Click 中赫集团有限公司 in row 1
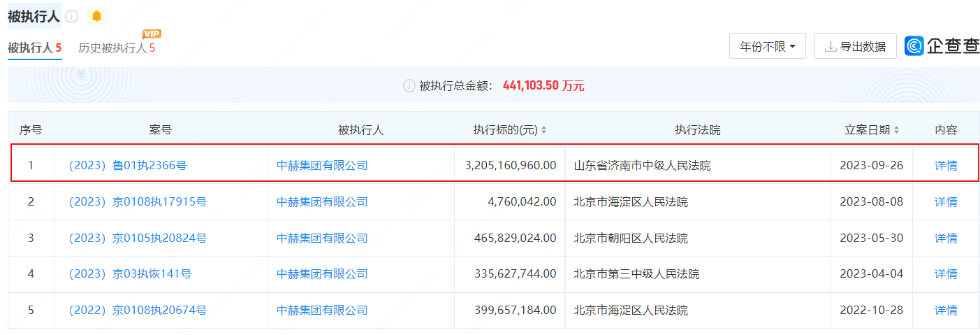 (322, 166)
